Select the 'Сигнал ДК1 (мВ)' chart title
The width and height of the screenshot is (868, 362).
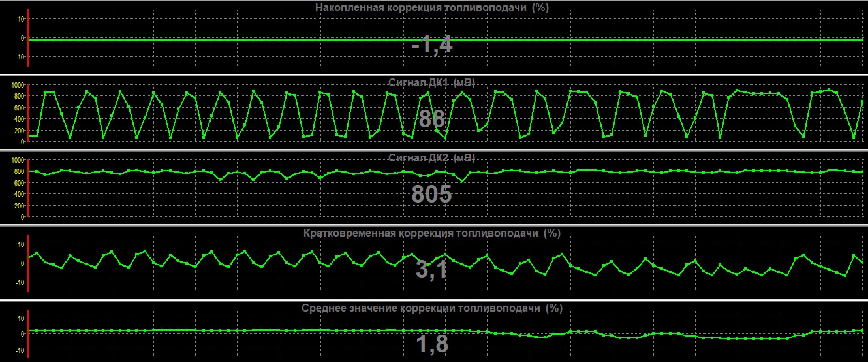coord(431,82)
